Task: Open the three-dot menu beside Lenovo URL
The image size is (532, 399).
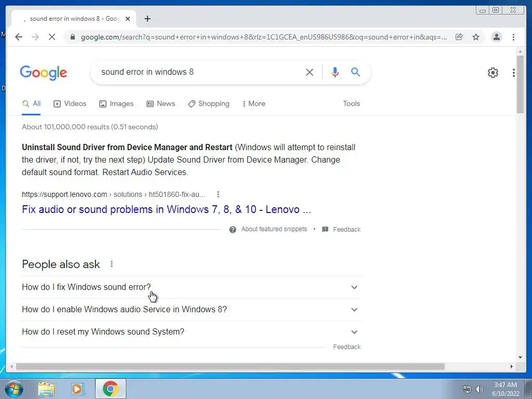Action: [218, 194]
